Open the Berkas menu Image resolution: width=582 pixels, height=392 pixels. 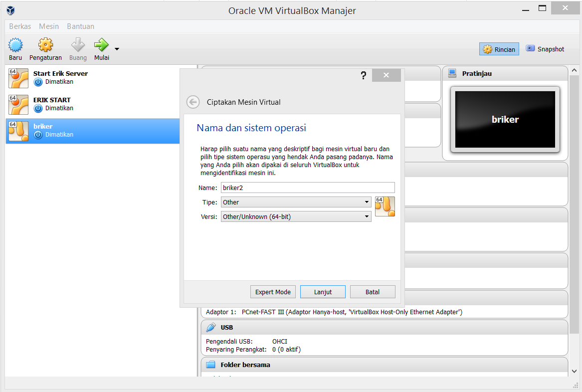(20, 26)
